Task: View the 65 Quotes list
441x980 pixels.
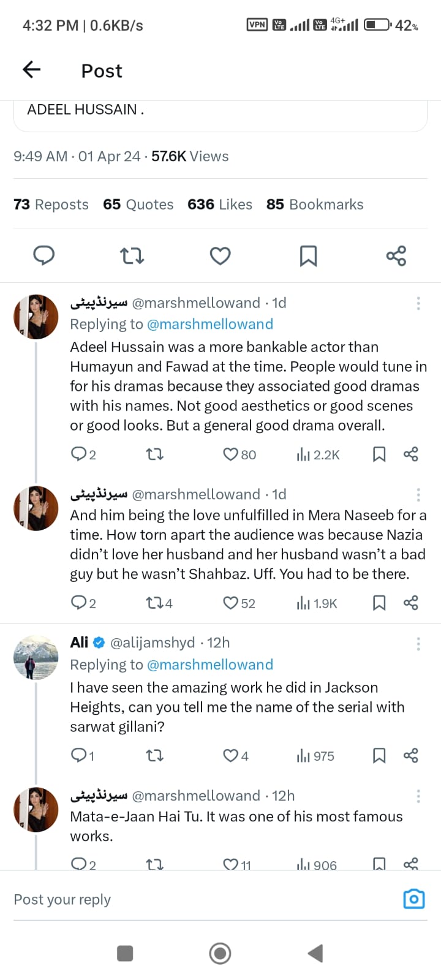Action: (138, 205)
